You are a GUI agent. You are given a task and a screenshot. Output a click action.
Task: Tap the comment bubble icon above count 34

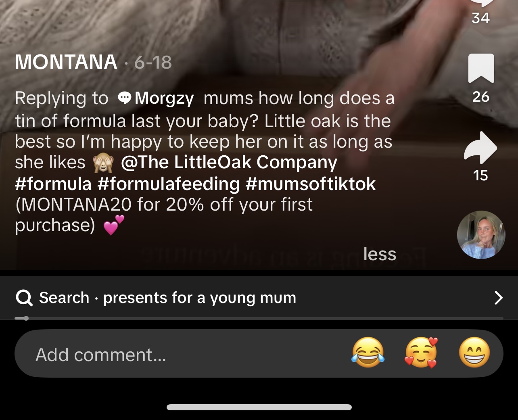(481, 3)
